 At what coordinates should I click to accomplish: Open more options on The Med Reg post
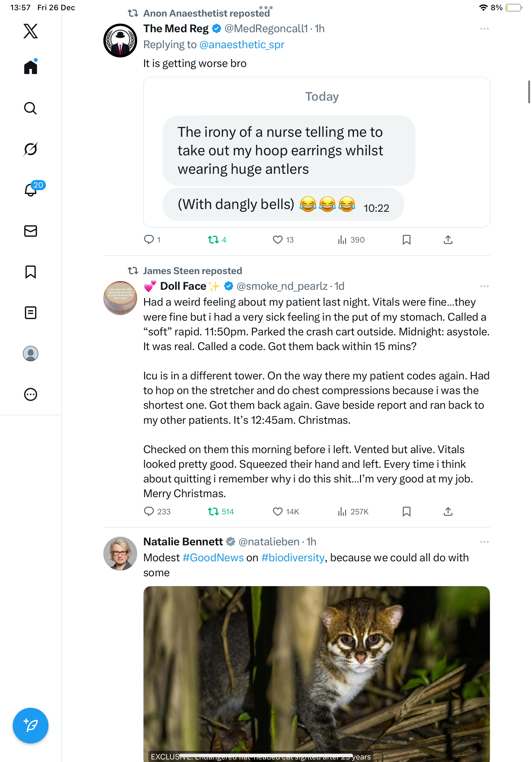point(484,29)
